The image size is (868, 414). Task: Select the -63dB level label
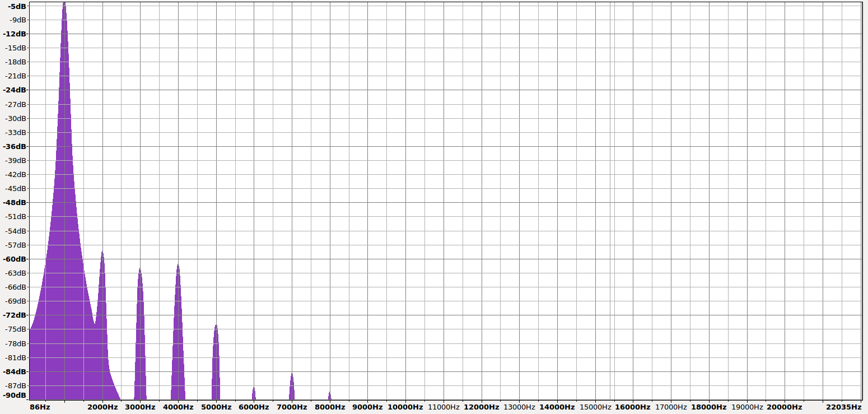[15, 273]
